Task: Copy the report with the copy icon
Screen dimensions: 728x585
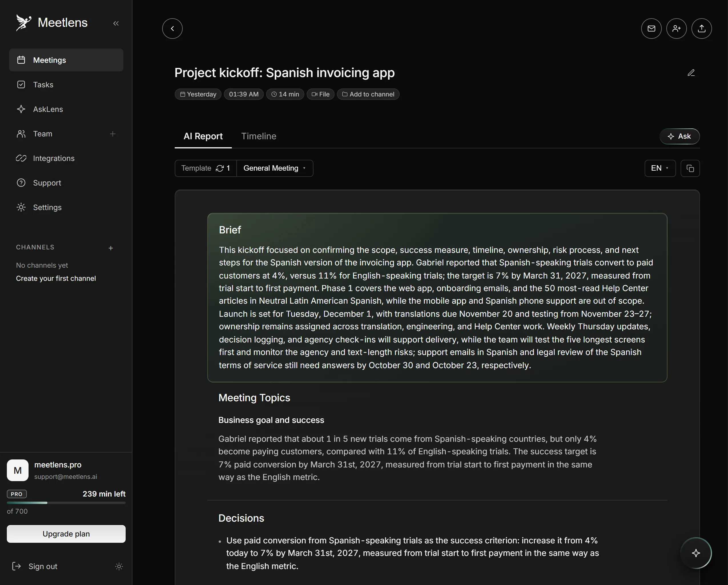Action: coord(690,168)
